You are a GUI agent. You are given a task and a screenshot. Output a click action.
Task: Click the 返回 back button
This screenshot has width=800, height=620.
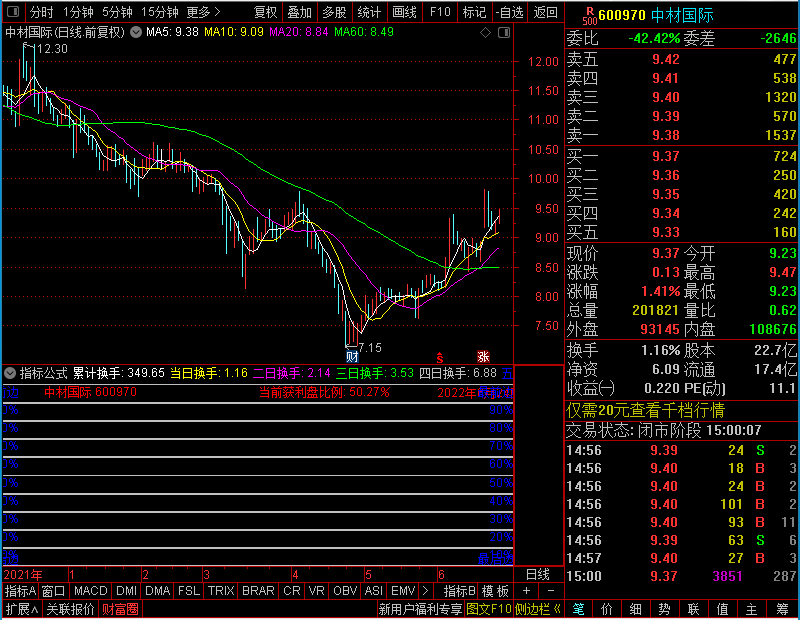545,12
